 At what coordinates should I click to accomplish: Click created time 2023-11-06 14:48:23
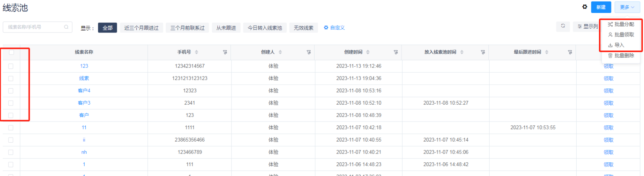(x=359, y=165)
